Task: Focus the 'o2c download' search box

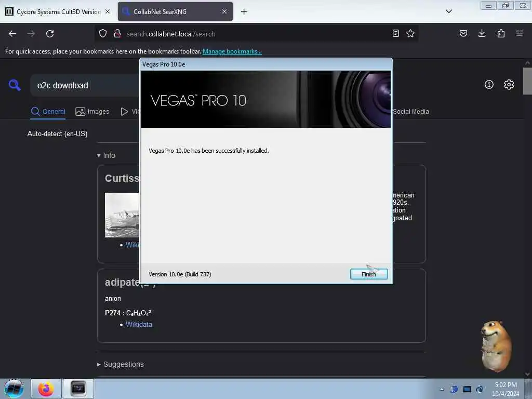Action: coord(85,86)
